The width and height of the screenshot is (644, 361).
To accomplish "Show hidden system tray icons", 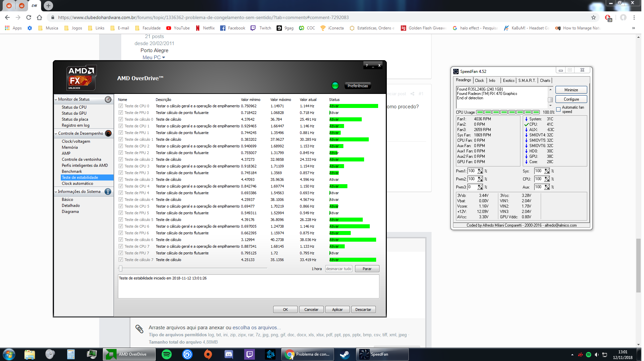I will [572, 355].
